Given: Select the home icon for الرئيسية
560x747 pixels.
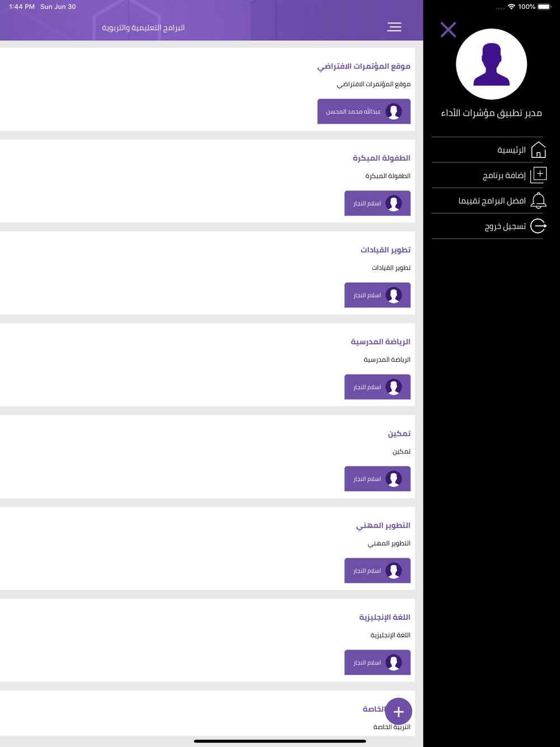Looking at the screenshot, I should coord(538,150).
